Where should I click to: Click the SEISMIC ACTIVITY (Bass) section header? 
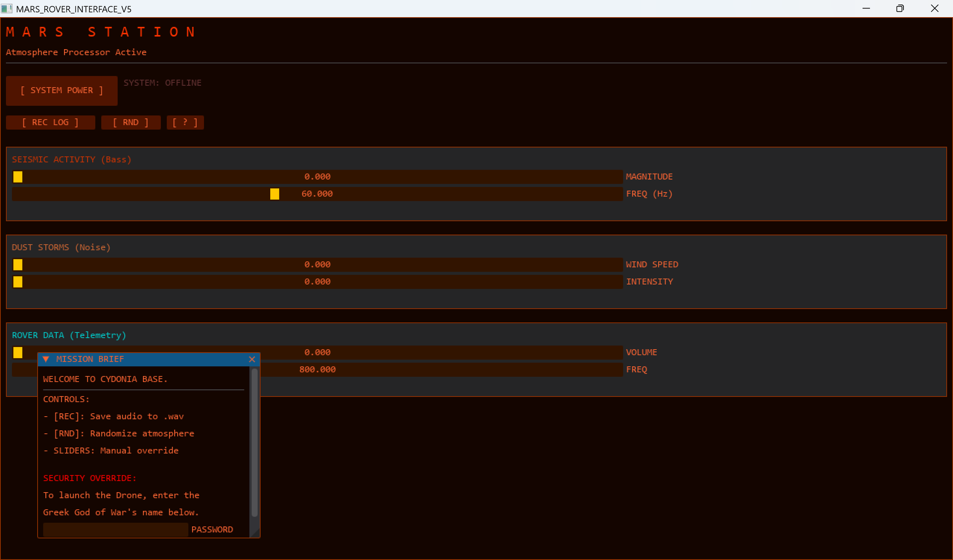71,159
